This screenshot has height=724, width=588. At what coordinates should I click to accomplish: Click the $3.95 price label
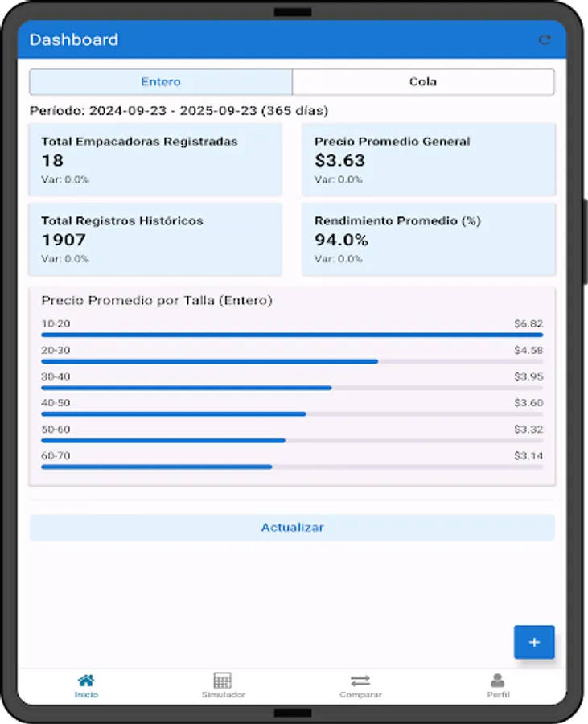pos(528,376)
